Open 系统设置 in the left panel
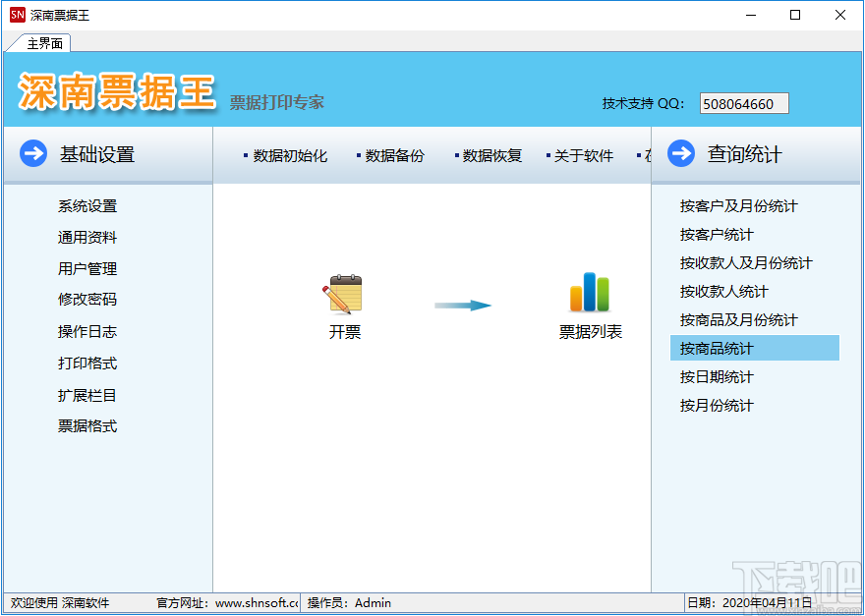The image size is (865, 616). (x=87, y=206)
